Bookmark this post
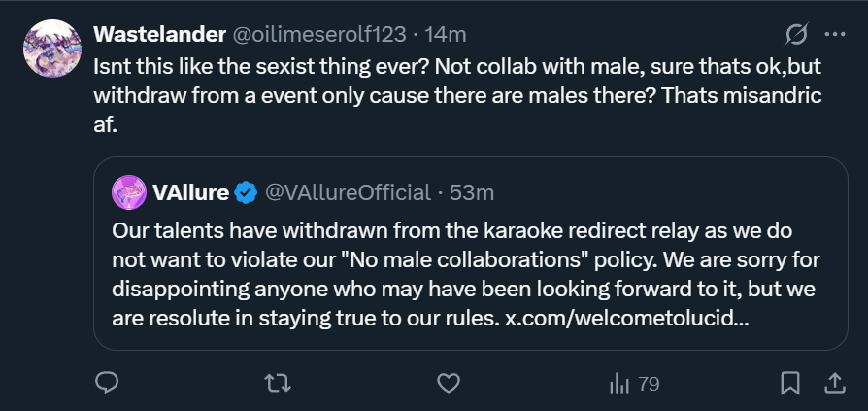 coord(790,383)
